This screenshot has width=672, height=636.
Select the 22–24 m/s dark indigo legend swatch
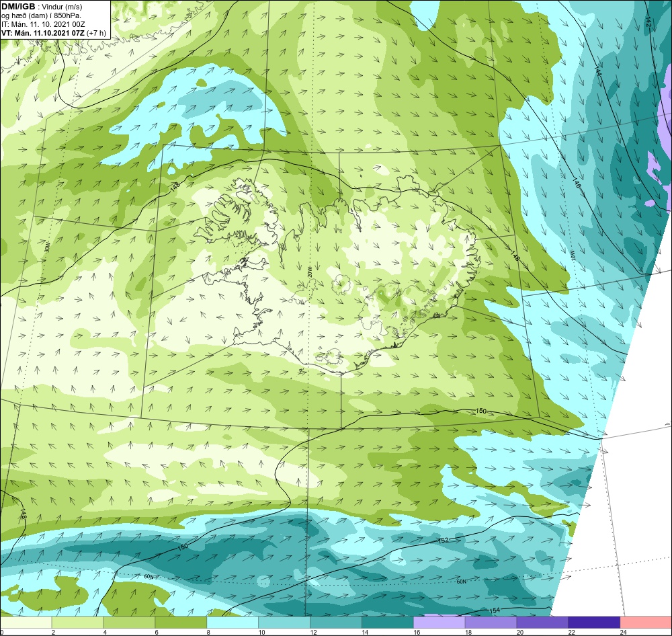(594, 622)
